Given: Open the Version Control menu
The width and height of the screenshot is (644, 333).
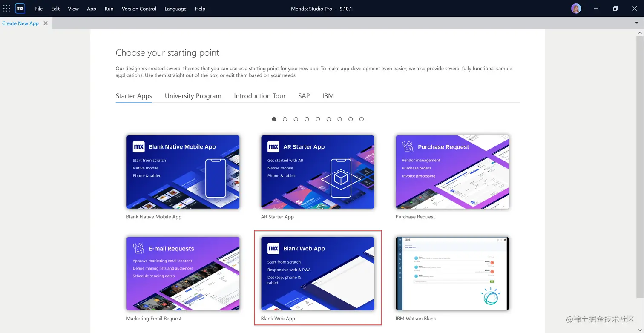Looking at the screenshot, I should tap(139, 9).
